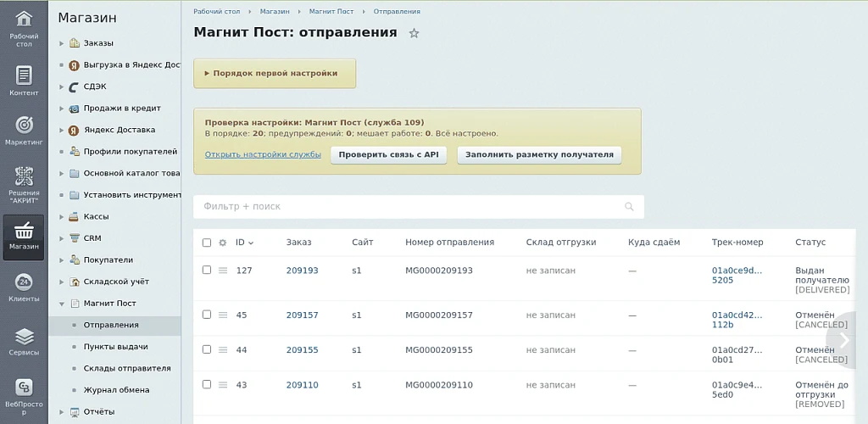Toggle select-all checkbox in table header
Viewport: 868px width, 424px height.
[x=207, y=243]
